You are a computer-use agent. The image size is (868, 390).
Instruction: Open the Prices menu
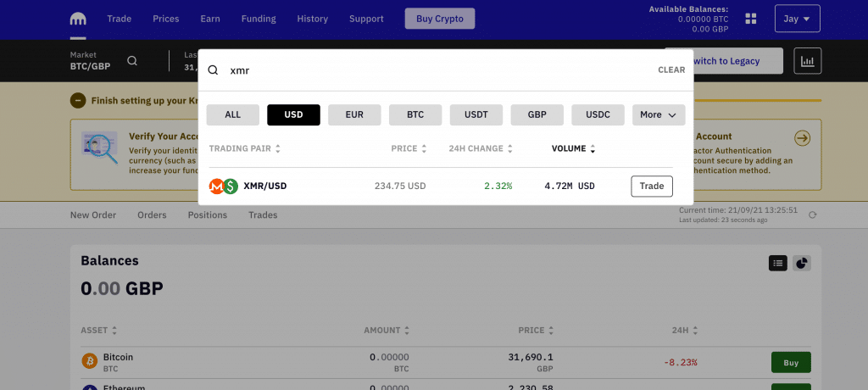(x=166, y=19)
